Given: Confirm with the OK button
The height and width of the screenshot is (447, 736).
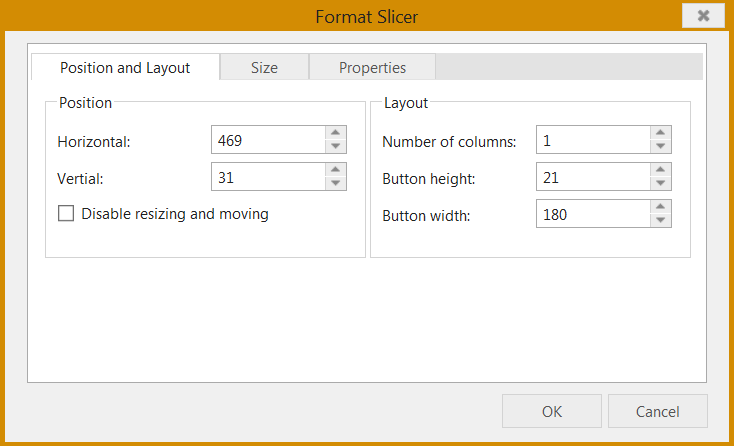Looking at the screenshot, I should click(x=552, y=411).
